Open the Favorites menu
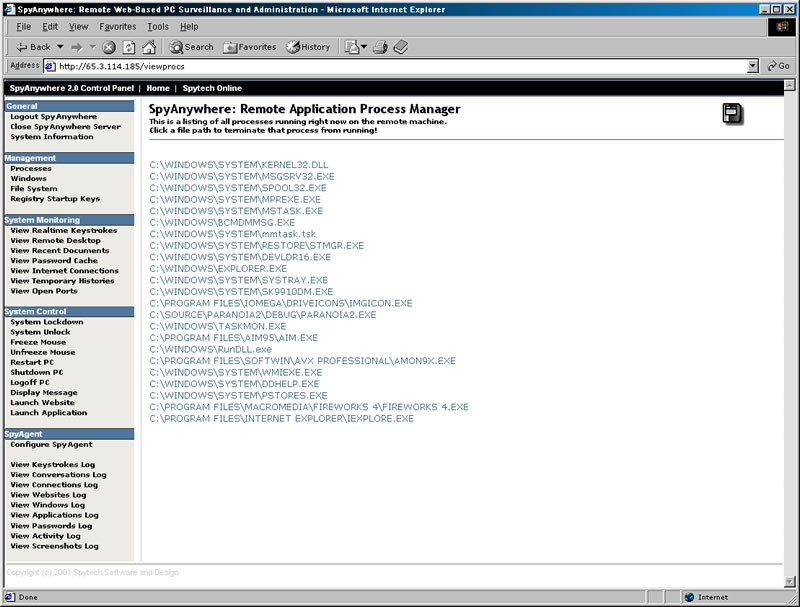This screenshot has width=800, height=607. (x=118, y=27)
